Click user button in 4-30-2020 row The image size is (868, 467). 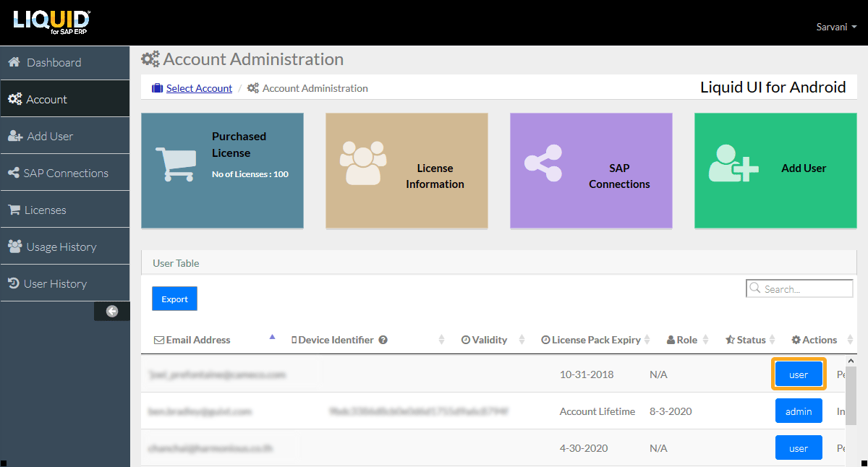point(799,448)
